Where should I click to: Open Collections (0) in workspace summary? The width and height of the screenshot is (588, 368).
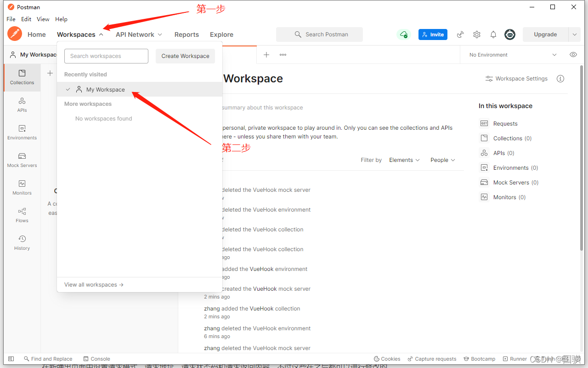click(506, 138)
